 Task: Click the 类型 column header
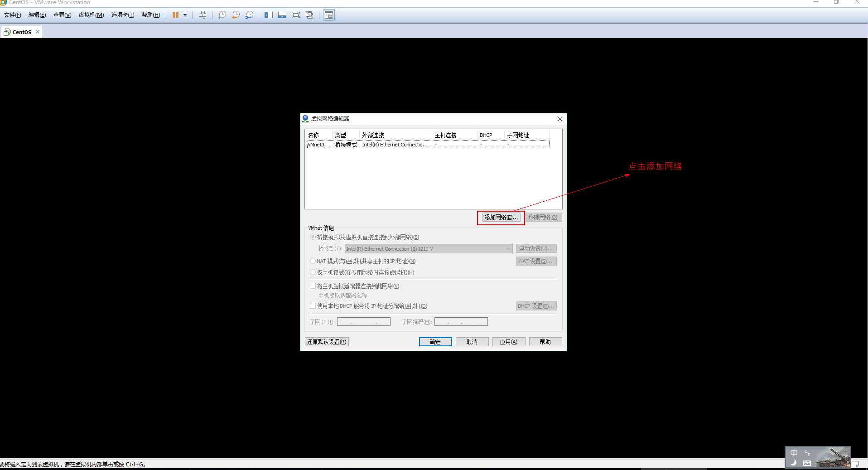coord(346,135)
